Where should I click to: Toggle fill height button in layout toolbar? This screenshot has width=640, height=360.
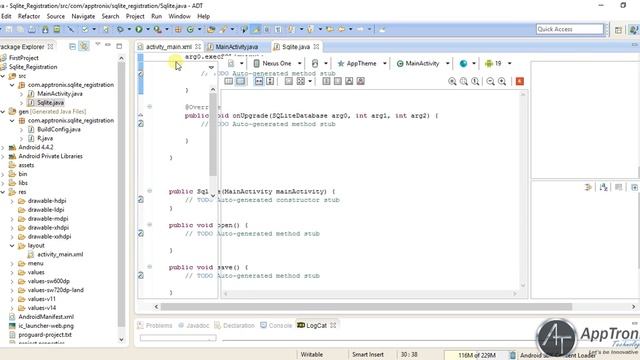point(270,81)
